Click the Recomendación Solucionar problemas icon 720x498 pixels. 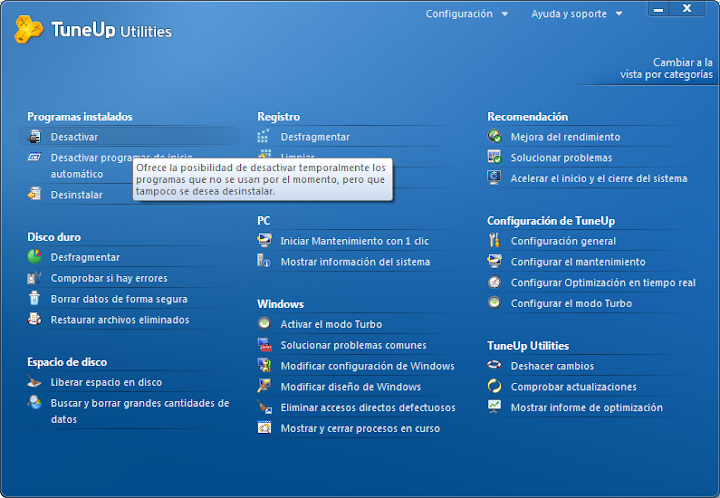pos(494,157)
